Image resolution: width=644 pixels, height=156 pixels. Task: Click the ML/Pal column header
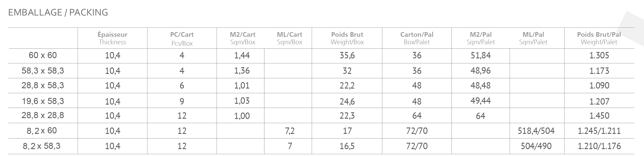[x=533, y=38]
